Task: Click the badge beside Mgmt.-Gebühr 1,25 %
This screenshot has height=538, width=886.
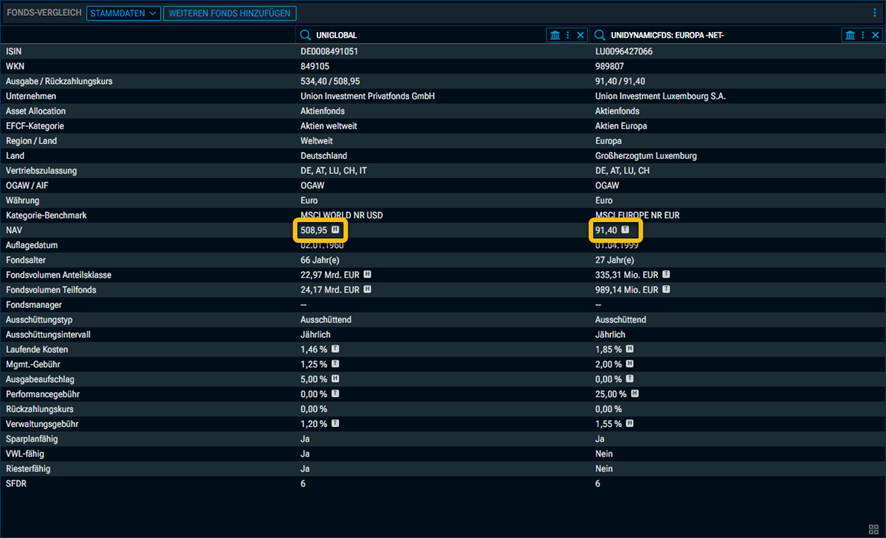Action: coord(335,363)
